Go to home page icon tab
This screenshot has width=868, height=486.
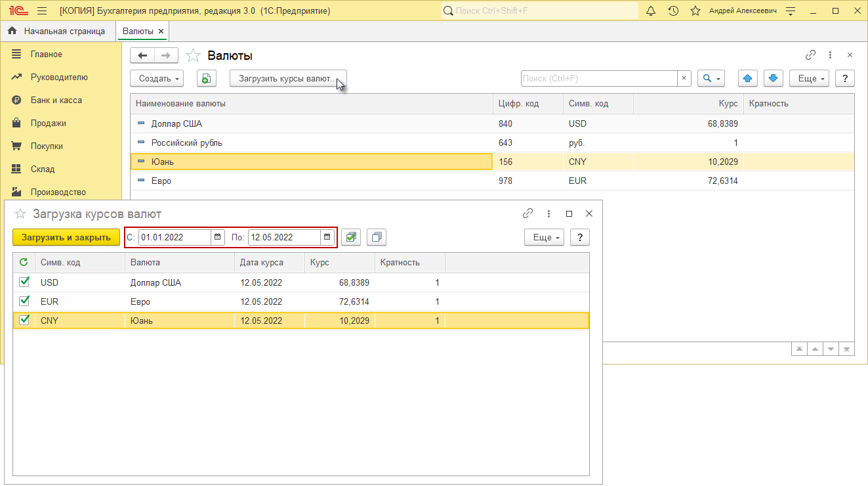click(x=12, y=31)
